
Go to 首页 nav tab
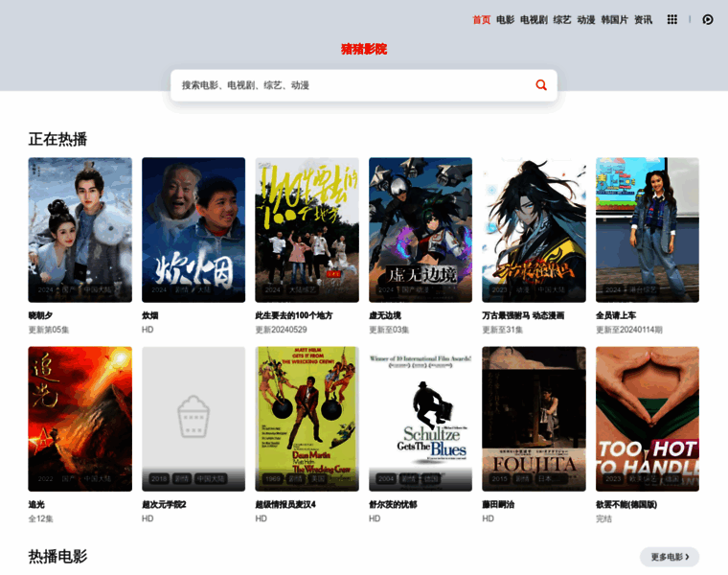(x=482, y=19)
